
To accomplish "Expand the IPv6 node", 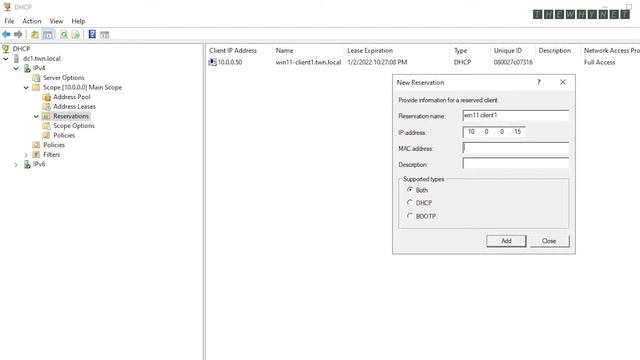I will [16, 165].
